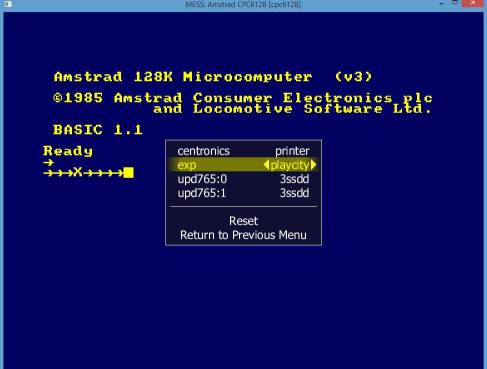This screenshot has height=369, width=487.
Task: Choose Return to Previous Menu
Action: click(x=243, y=235)
